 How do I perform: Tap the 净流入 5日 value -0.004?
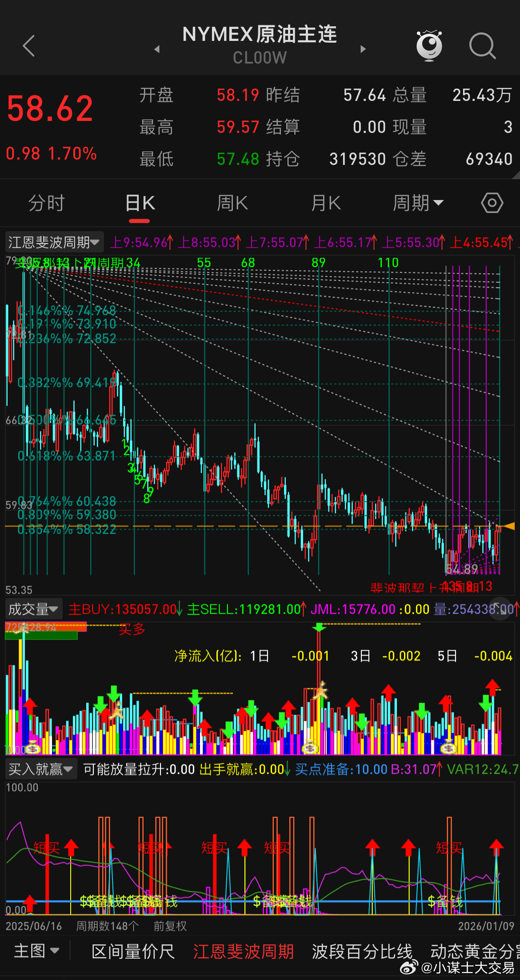pos(493,656)
